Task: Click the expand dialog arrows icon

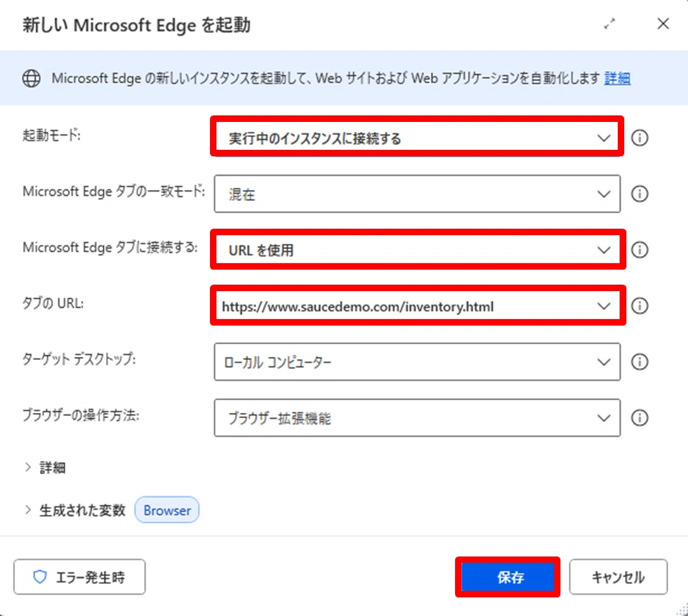Action: [x=609, y=24]
